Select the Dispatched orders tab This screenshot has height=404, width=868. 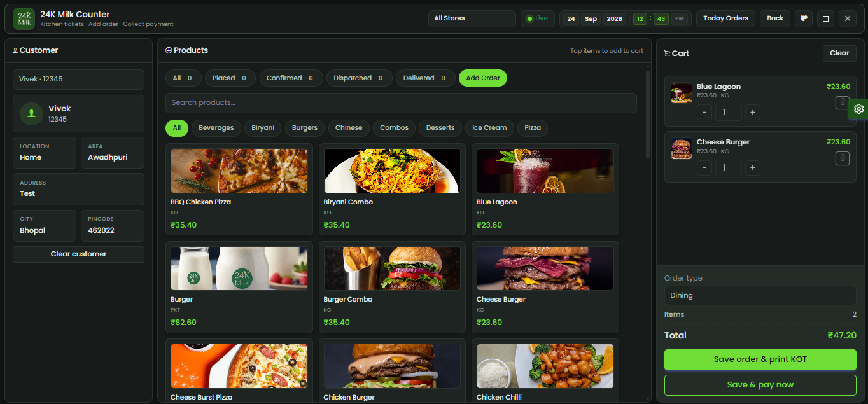click(x=360, y=78)
